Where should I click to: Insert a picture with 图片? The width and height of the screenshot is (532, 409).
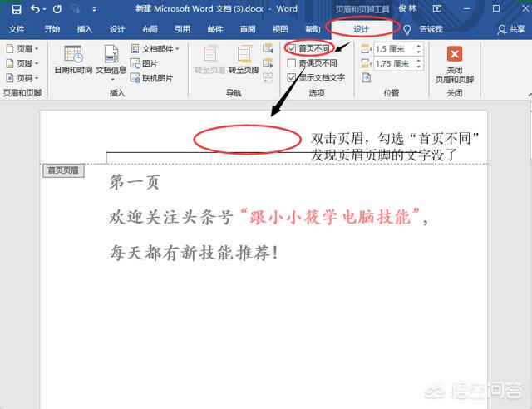click(144, 63)
